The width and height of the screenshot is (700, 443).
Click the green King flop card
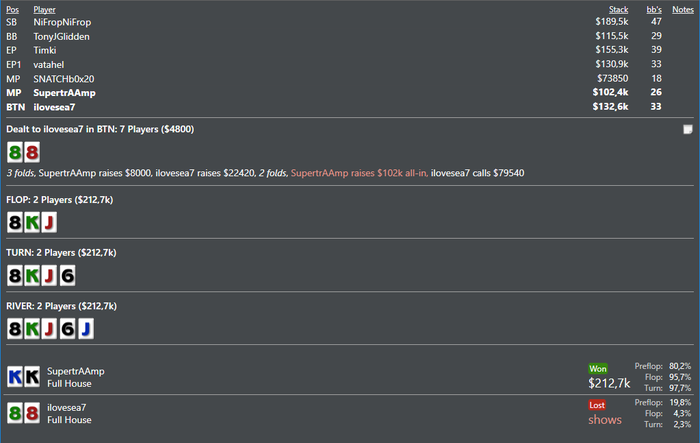pyautogui.click(x=32, y=220)
